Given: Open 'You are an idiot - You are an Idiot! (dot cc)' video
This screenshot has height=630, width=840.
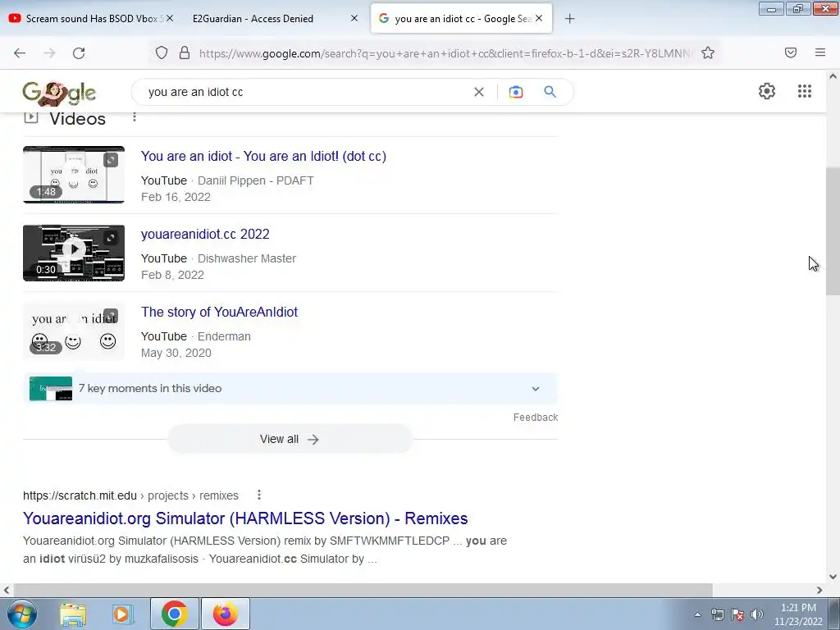Looking at the screenshot, I should 263,157.
